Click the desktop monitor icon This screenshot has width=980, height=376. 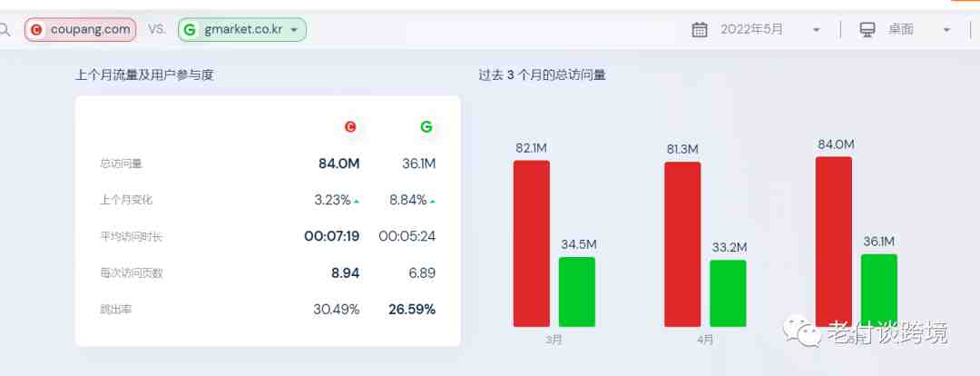click(x=867, y=29)
